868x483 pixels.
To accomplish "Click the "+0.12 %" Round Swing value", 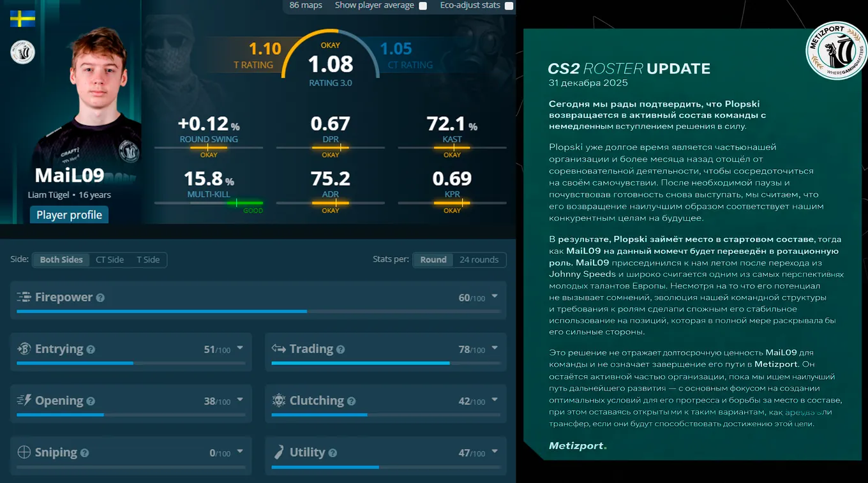I will click(209, 124).
